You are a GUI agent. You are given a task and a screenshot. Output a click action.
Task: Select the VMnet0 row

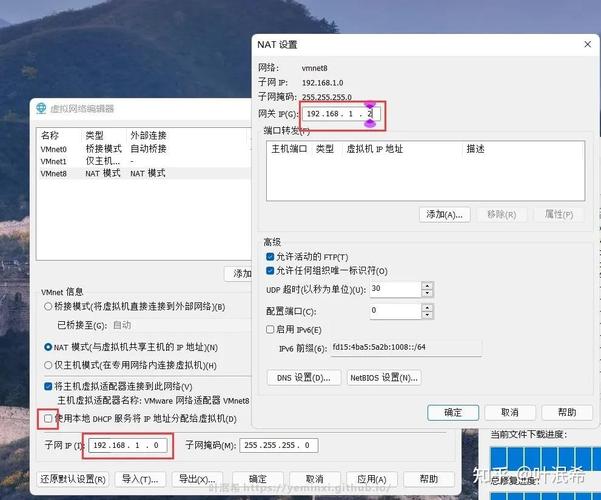pos(144,149)
